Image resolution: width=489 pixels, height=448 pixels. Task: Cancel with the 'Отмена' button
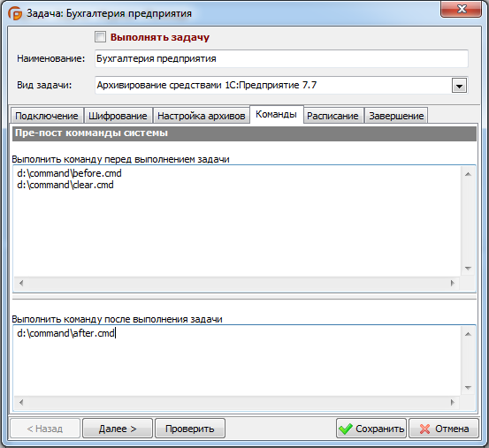click(x=444, y=429)
